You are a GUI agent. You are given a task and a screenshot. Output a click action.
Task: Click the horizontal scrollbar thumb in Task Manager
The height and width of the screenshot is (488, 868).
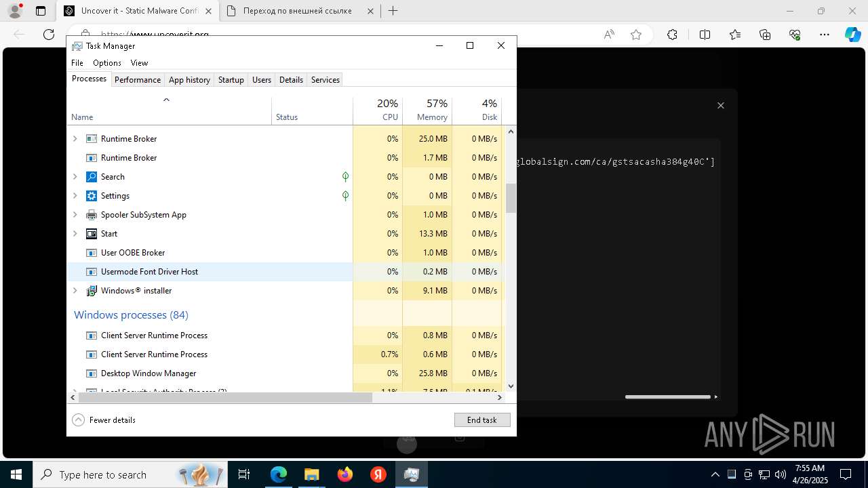pyautogui.click(x=226, y=397)
